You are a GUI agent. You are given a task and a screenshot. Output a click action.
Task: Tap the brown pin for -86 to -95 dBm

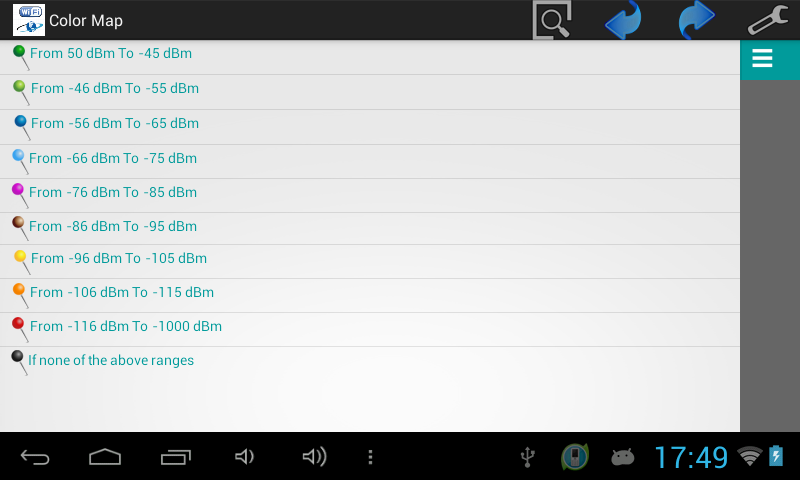click(19, 228)
